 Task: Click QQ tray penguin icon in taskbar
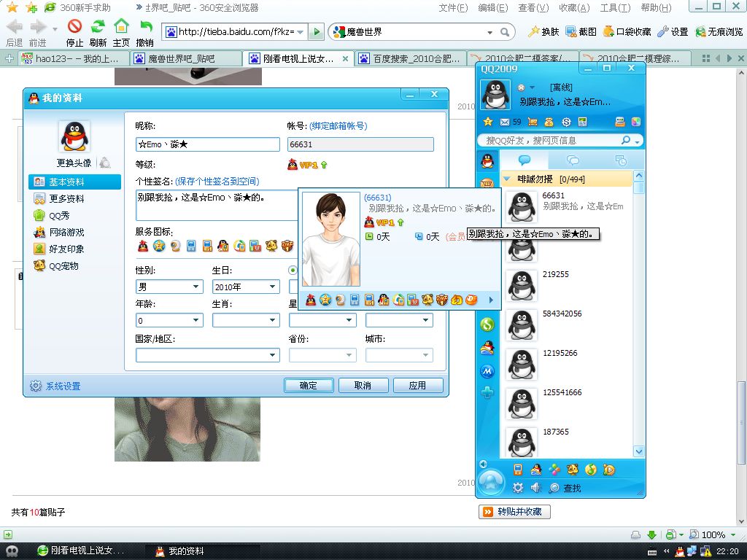pos(680,551)
